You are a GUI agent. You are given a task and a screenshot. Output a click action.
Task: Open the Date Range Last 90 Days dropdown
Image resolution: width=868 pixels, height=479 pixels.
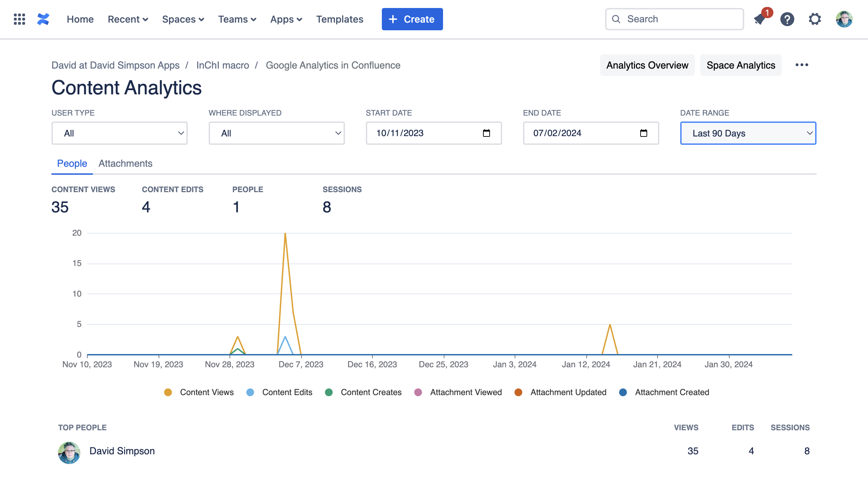pos(748,133)
